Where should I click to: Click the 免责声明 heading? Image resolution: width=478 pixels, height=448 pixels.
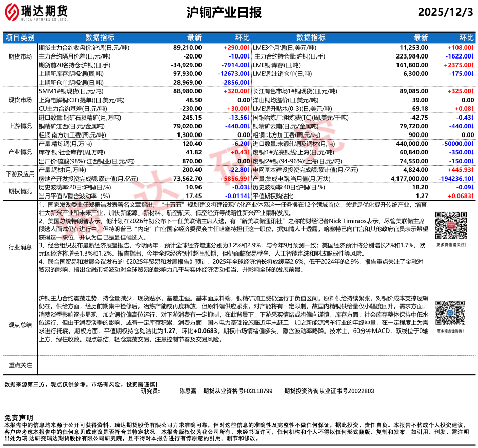(x=18, y=418)
